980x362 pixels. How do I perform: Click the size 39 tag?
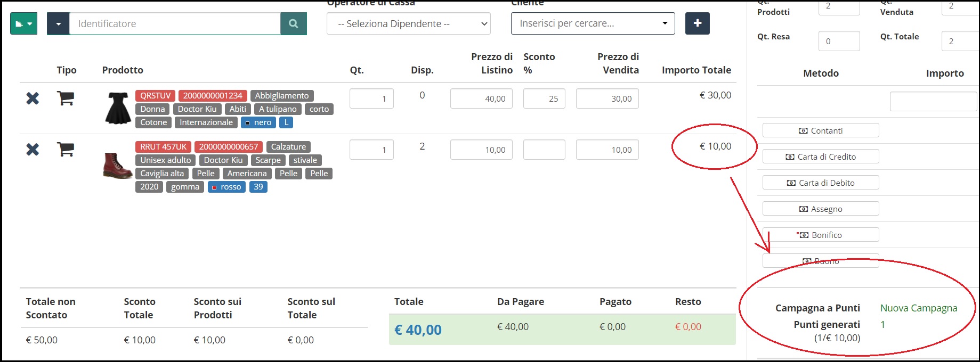[258, 187]
